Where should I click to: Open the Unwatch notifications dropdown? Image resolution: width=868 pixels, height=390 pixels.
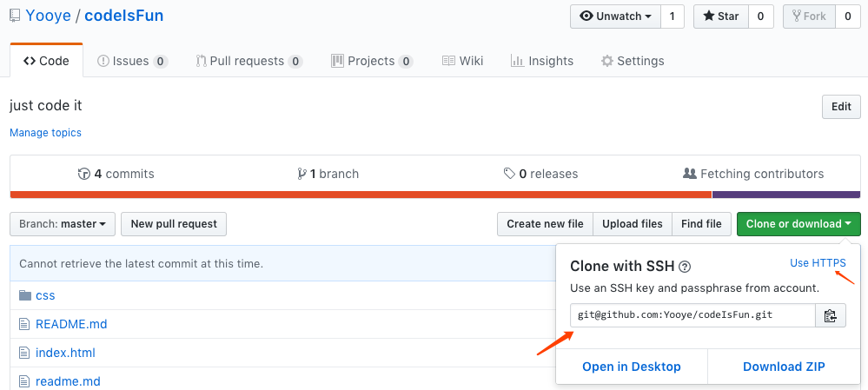tap(615, 17)
